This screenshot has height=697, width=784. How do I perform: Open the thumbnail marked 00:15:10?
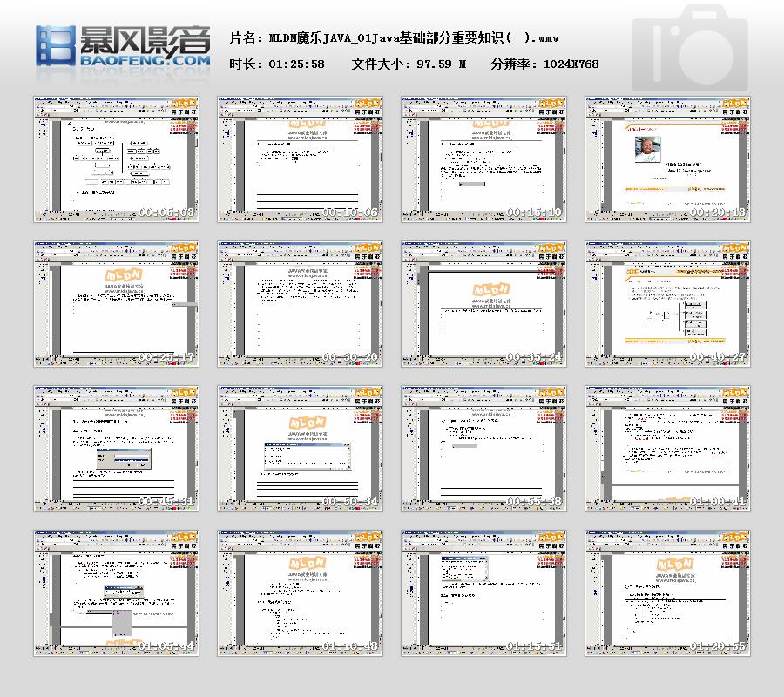[483, 159]
